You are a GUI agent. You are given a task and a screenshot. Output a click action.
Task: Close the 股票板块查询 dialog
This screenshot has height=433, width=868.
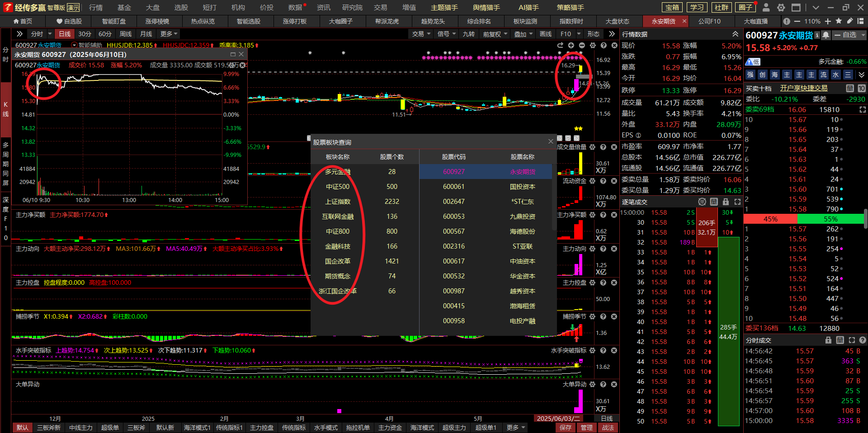pyautogui.click(x=551, y=141)
